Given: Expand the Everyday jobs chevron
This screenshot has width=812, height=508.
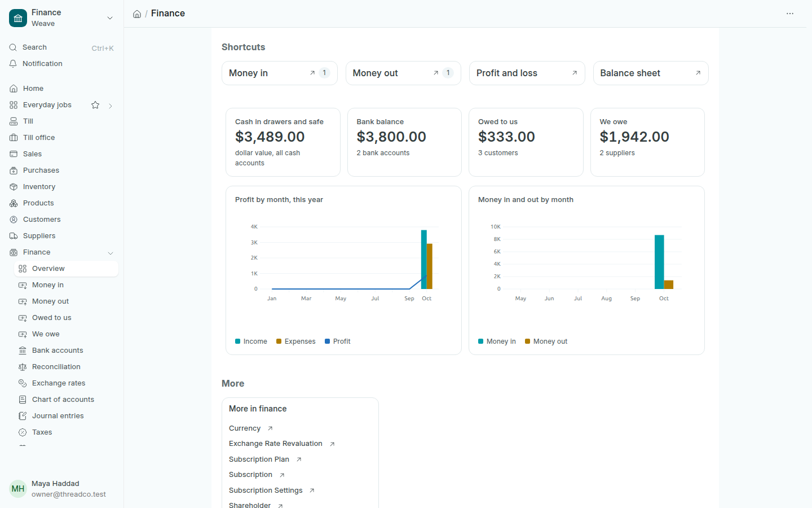Looking at the screenshot, I should [x=111, y=106].
